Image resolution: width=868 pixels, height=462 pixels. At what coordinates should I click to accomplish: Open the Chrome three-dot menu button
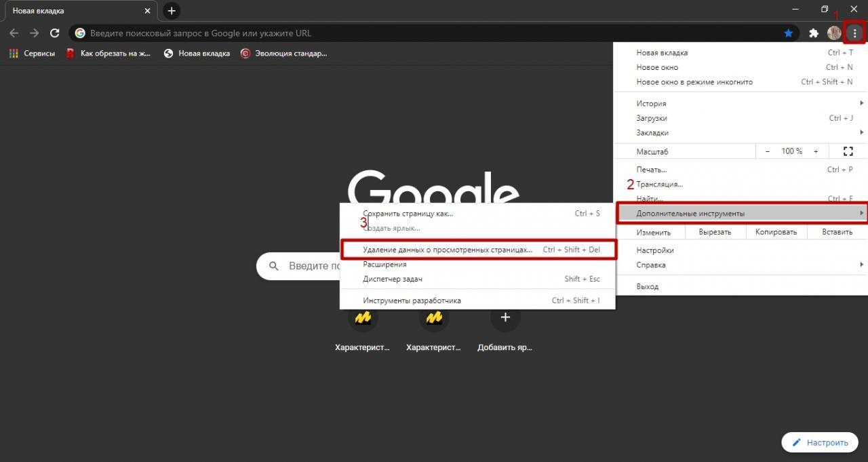(x=854, y=33)
